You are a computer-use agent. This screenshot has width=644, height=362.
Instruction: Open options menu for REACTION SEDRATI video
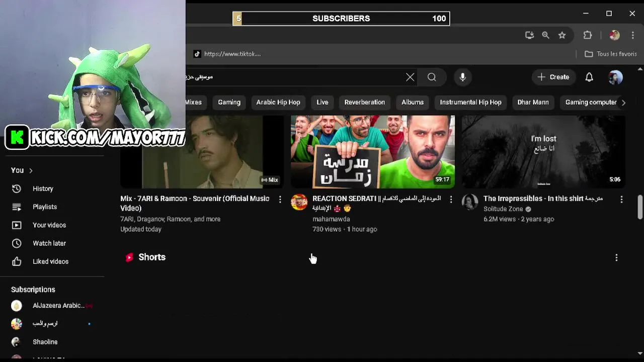point(451,200)
